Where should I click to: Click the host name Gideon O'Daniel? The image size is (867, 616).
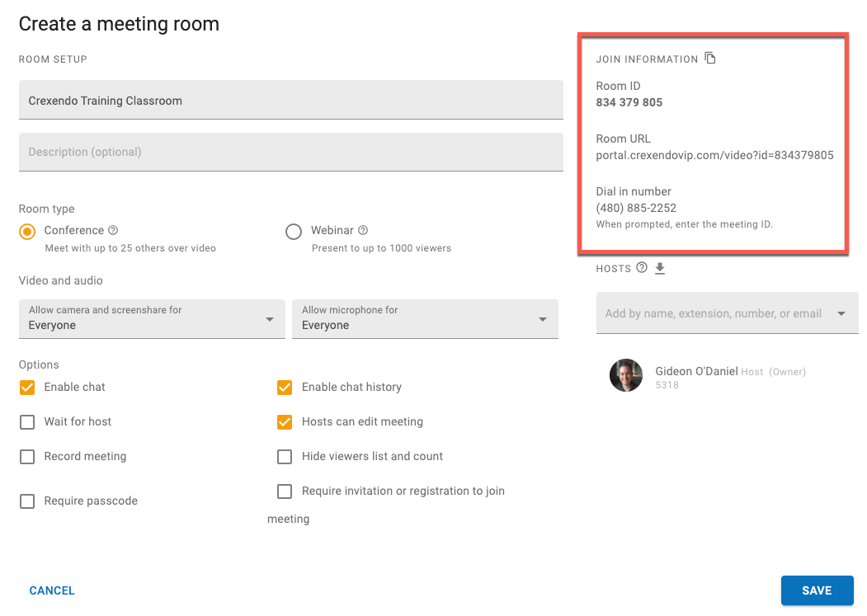(696, 371)
